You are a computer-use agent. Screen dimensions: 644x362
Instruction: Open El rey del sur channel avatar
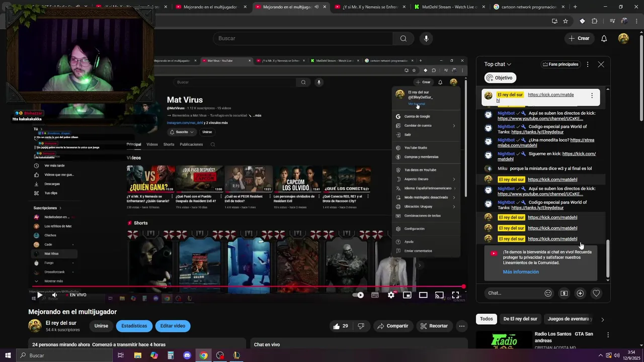(x=35, y=326)
